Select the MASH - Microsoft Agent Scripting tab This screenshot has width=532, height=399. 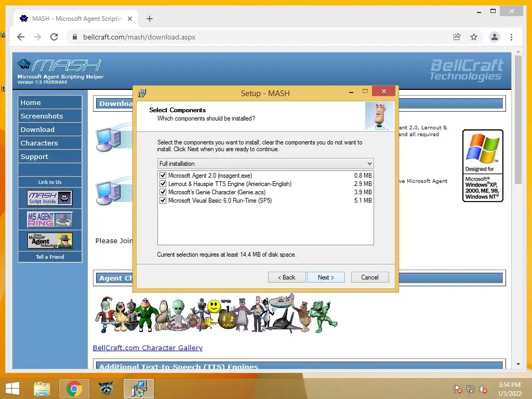click(x=76, y=19)
